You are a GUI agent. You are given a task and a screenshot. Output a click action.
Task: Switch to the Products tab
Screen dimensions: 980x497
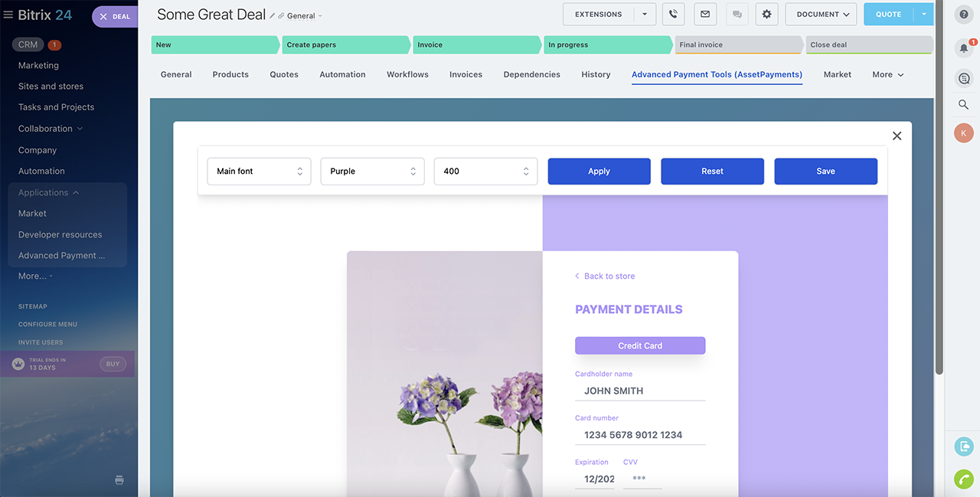tap(230, 74)
